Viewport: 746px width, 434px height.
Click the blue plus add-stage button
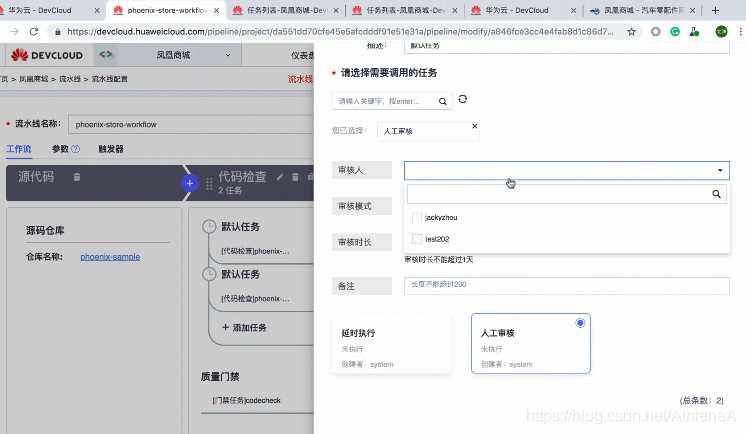(189, 183)
